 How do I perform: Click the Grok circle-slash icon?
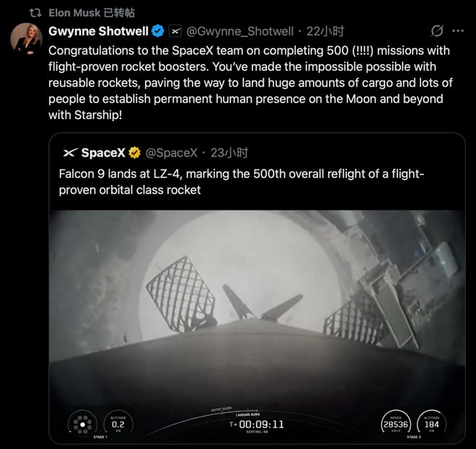point(436,31)
